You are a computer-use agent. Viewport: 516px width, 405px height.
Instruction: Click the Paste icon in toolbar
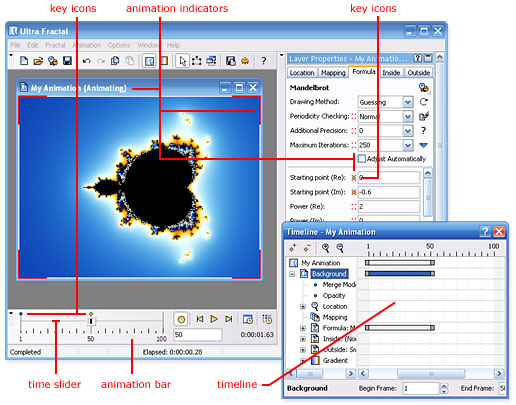[x=129, y=61]
